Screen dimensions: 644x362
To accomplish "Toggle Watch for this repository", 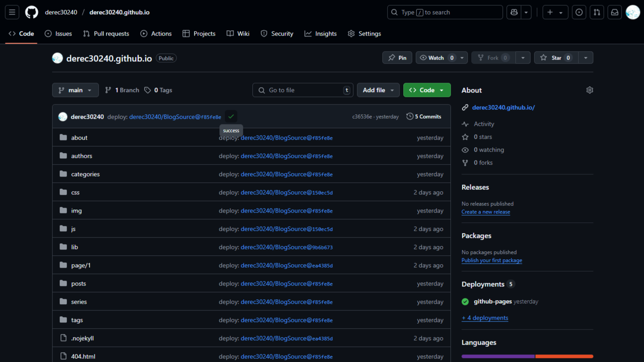I will (x=437, y=58).
